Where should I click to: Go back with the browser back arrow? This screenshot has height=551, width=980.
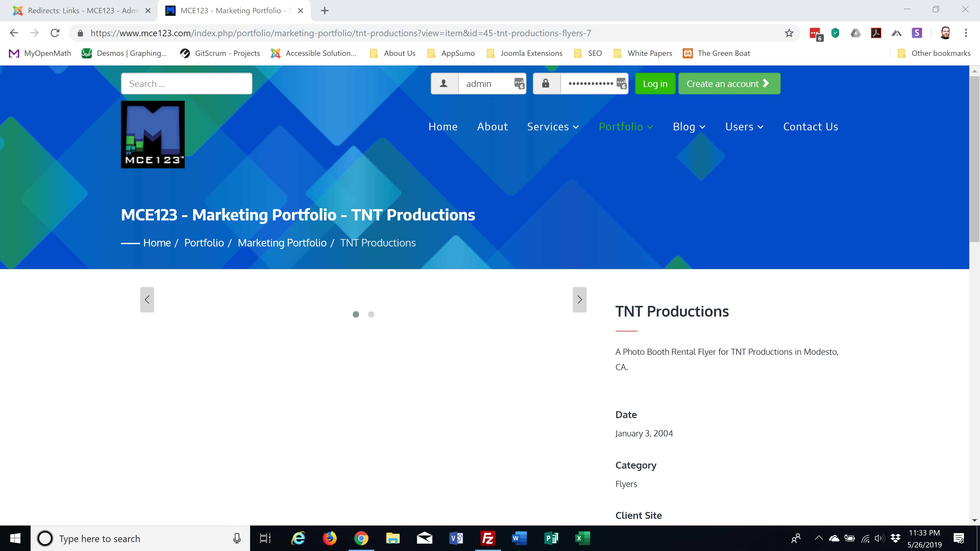(x=14, y=33)
